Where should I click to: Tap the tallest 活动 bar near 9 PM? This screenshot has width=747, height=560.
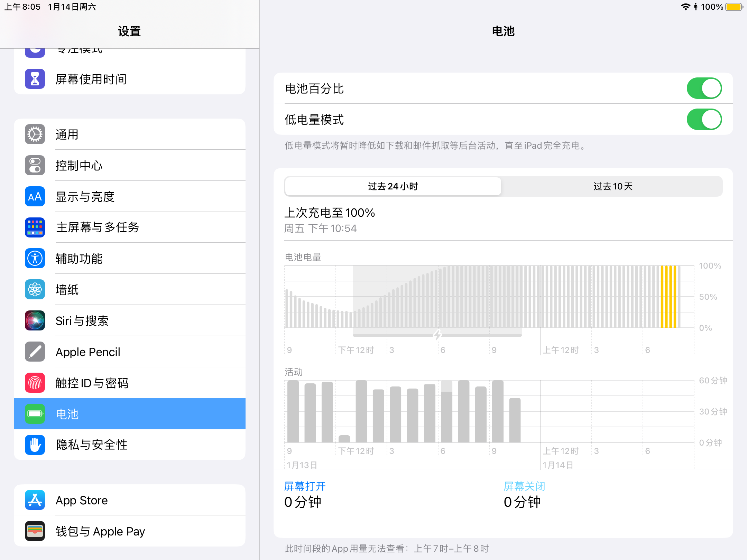coord(498,411)
